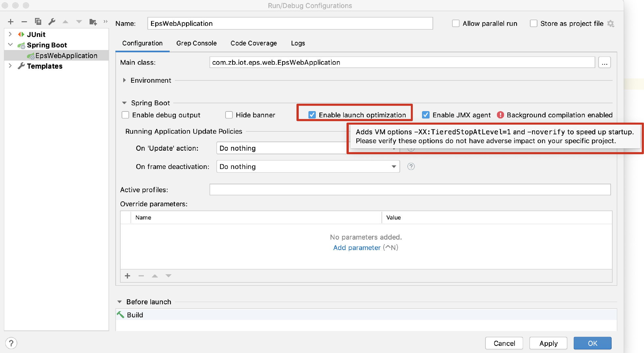The height and width of the screenshot is (353, 644).
Task: Add an override parameter with plus icon
Action: [x=127, y=276]
